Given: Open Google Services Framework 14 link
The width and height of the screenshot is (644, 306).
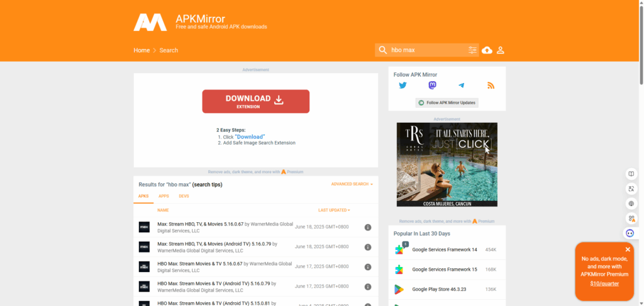Looking at the screenshot, I should [445, 250].
